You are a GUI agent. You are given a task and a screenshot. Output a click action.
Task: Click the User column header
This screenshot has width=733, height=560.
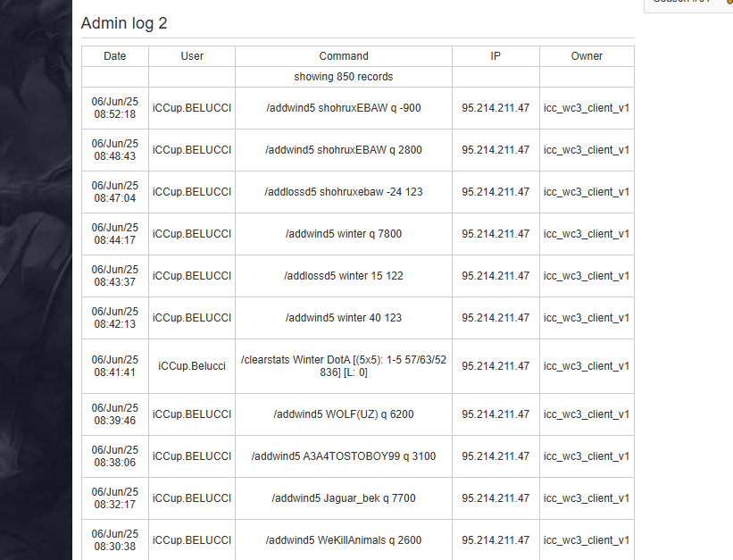[192, 56]
